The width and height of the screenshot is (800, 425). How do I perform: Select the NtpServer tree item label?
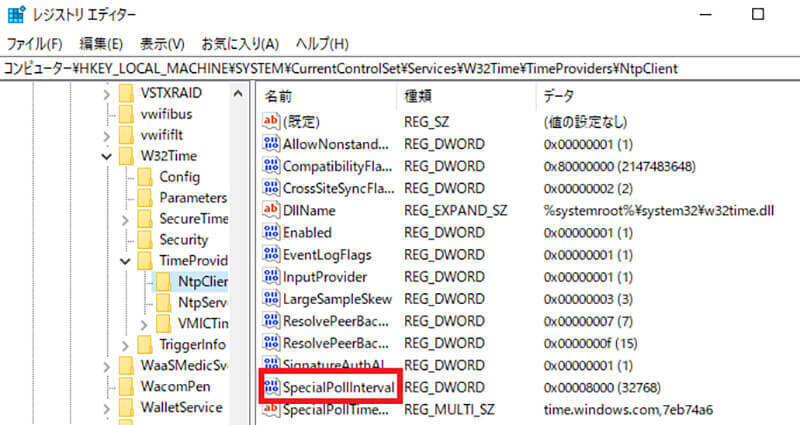click(202, 303)
